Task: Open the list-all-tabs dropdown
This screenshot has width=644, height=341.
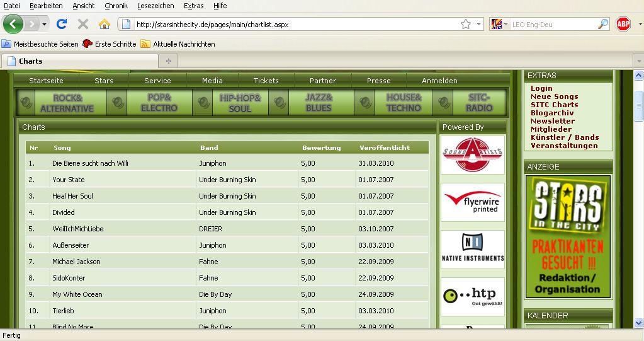Action: [639, 61]
